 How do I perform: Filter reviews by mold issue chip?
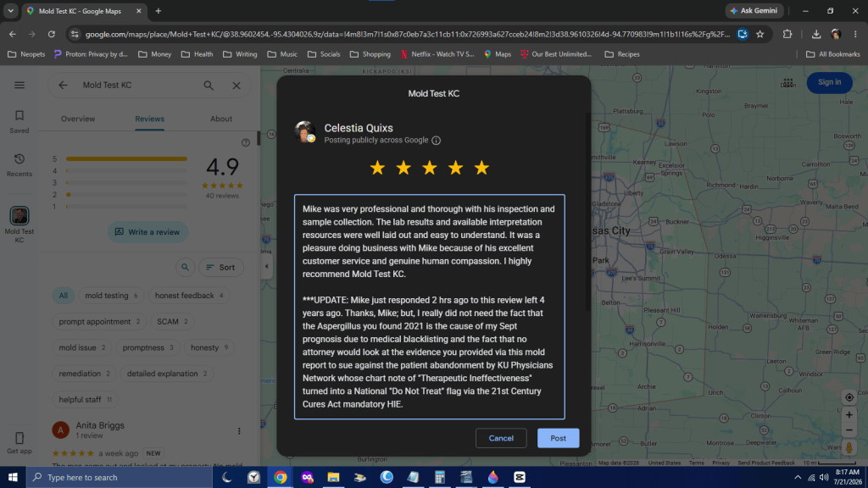pyautogui.click(x=82, y=347)
